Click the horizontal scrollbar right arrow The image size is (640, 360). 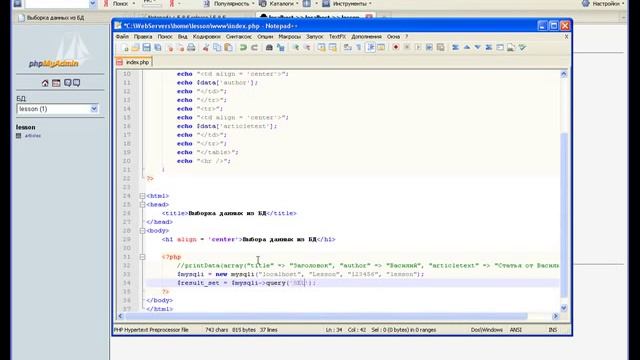[x=555, y=316]
